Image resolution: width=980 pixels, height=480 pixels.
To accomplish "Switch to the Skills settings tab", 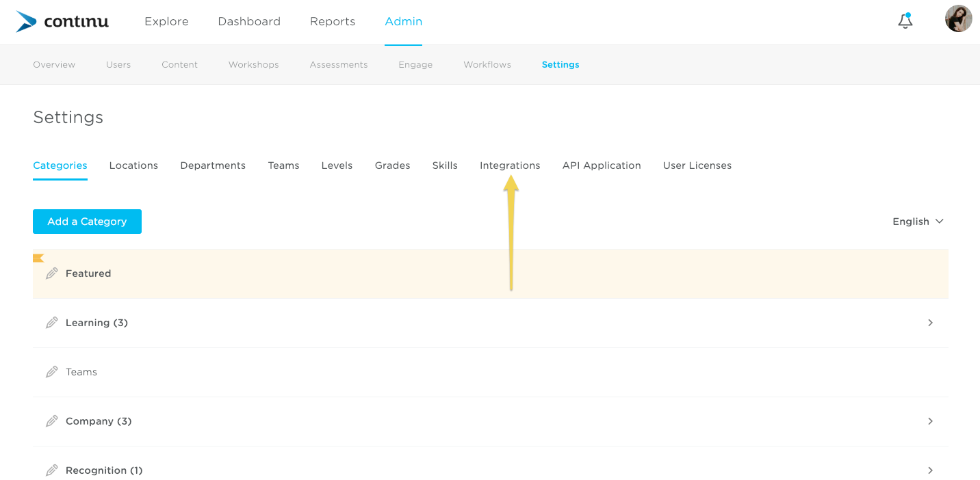I will [x=445, y=165].
